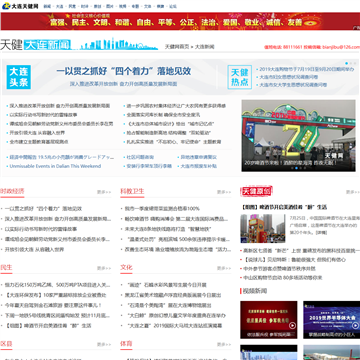Expand 更多>> beside the 民生 section
This screenshot has height=360, width=360.
click(104, 268)
